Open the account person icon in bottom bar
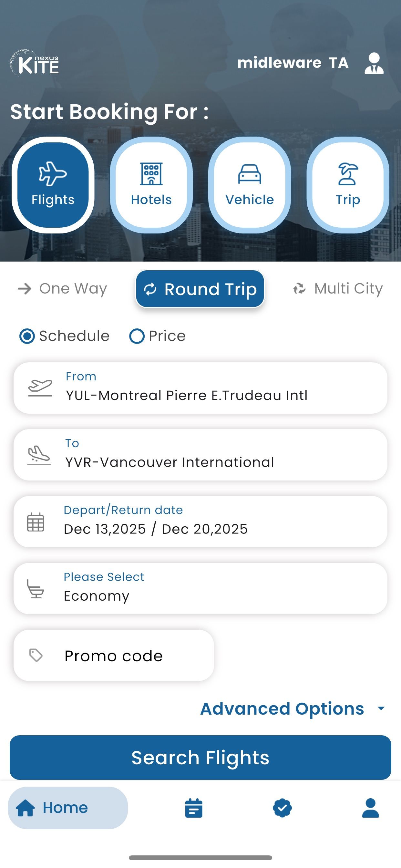The image size is (401, 868). click(x=370, y=808)
